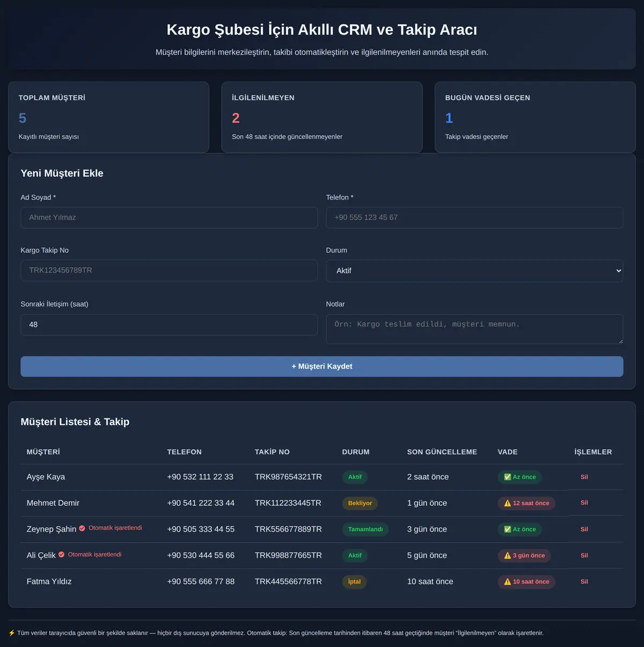Click tracking number TRK112233445TR
This screenshot has height=647, width=644.
pos(288,503)
